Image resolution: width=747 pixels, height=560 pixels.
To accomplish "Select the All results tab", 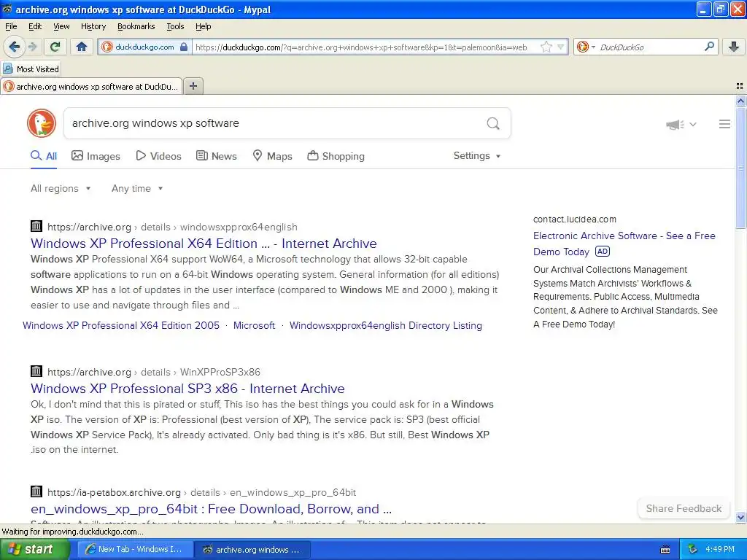I will click(44, 156).
